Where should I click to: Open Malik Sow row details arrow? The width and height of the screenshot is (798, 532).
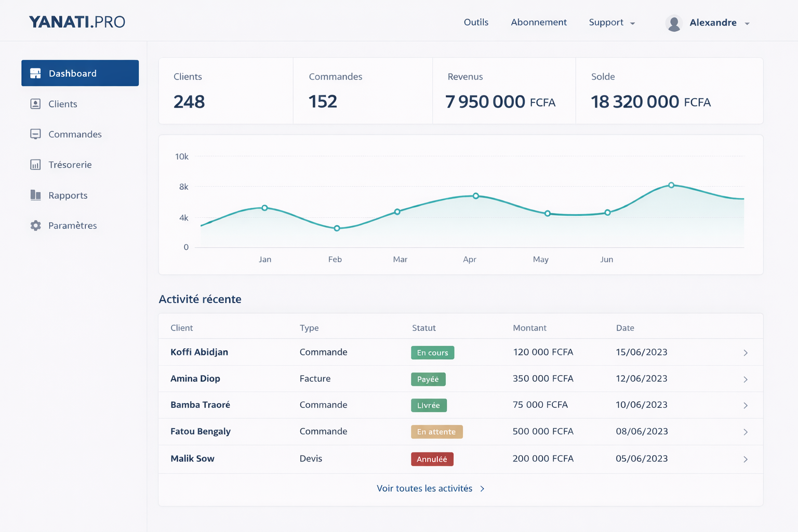[746, 459]
